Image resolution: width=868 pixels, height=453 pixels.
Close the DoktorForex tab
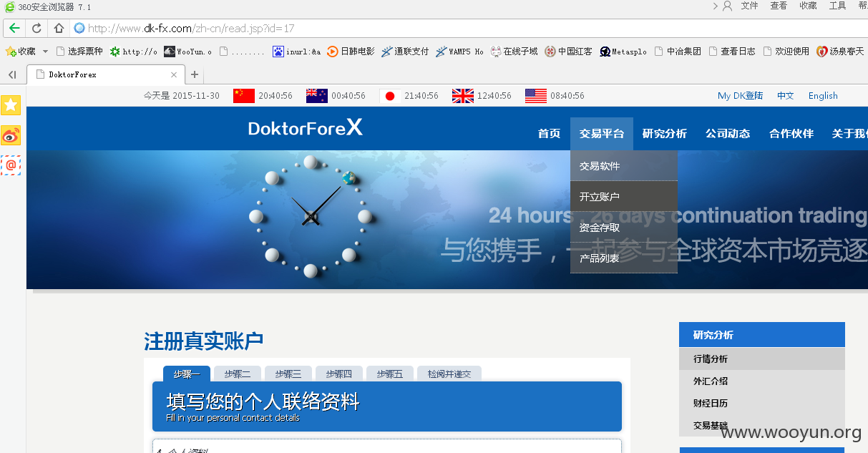pyautogui.click(x=174, y=74)
